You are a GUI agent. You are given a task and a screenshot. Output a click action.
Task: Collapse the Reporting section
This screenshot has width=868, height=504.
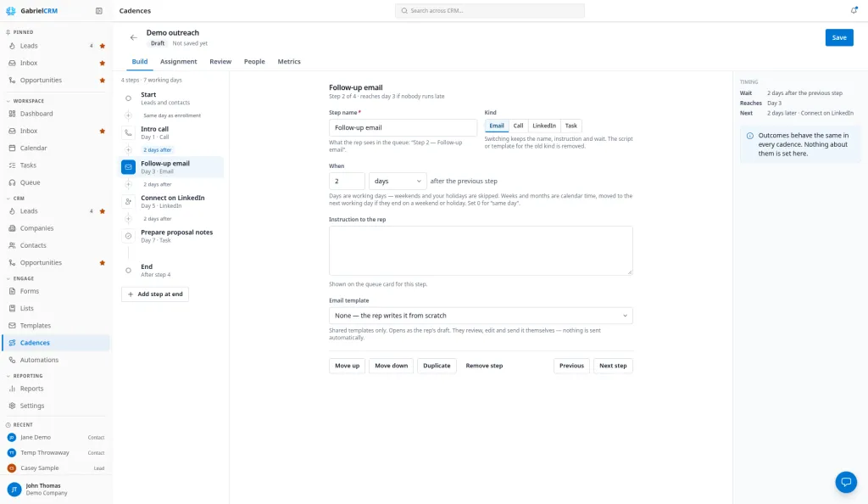pyautogui.click(x=25, y=376)
